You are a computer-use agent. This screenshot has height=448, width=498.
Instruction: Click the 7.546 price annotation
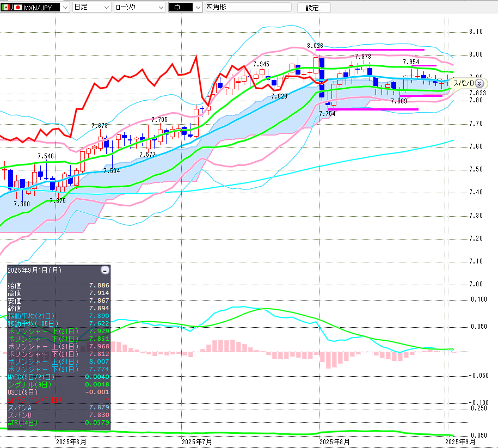point(46,156)
